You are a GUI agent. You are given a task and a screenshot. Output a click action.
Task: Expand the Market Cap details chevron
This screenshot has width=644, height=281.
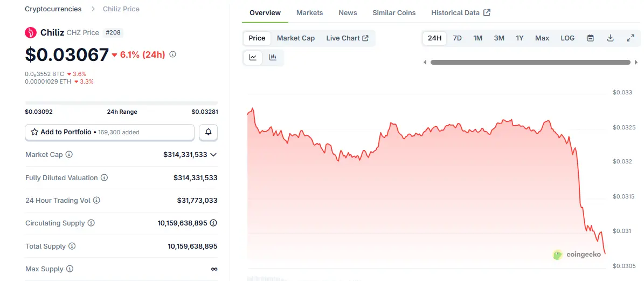[x=213, y=155]
